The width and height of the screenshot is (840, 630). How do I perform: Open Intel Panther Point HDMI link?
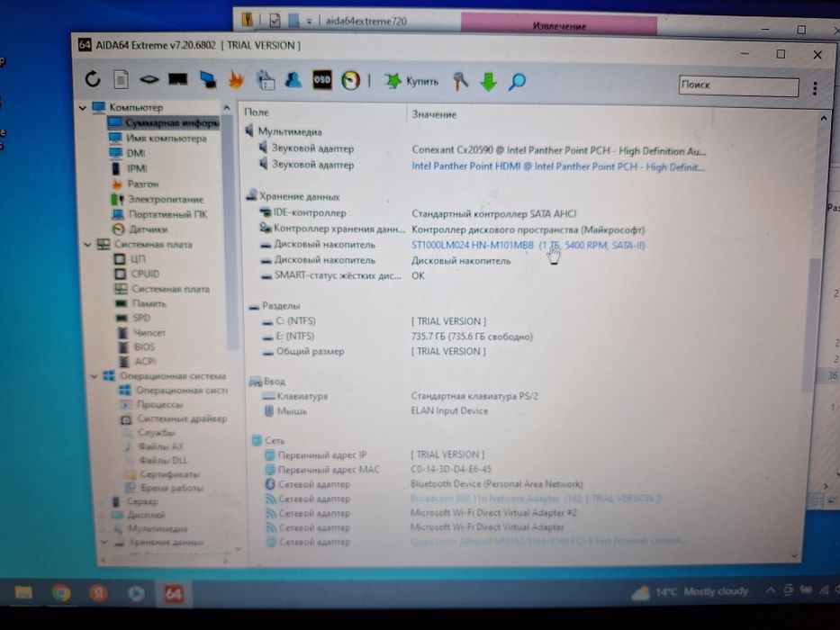tap(557, 166)
